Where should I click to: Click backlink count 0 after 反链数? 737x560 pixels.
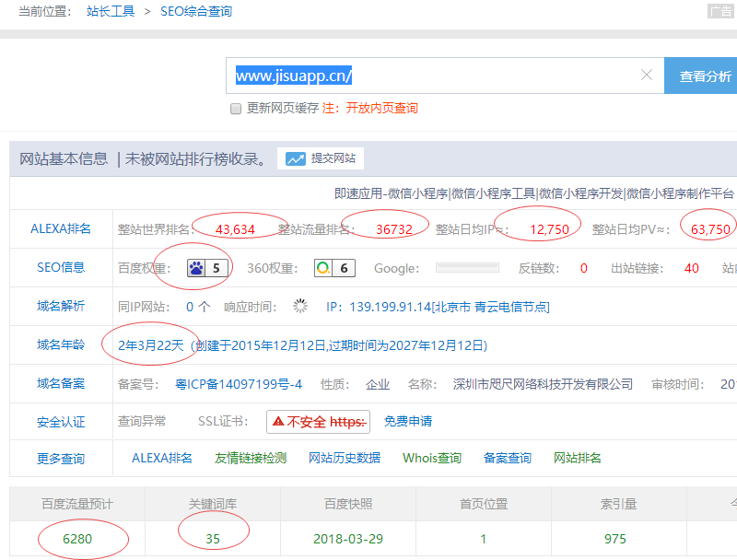tap(584, 268)
